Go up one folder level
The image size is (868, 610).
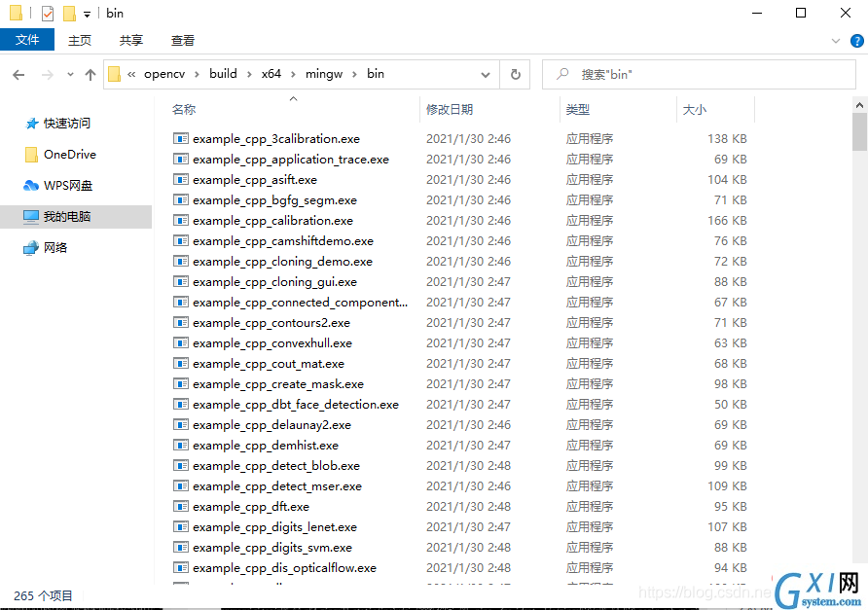click(x=90, y=75)
